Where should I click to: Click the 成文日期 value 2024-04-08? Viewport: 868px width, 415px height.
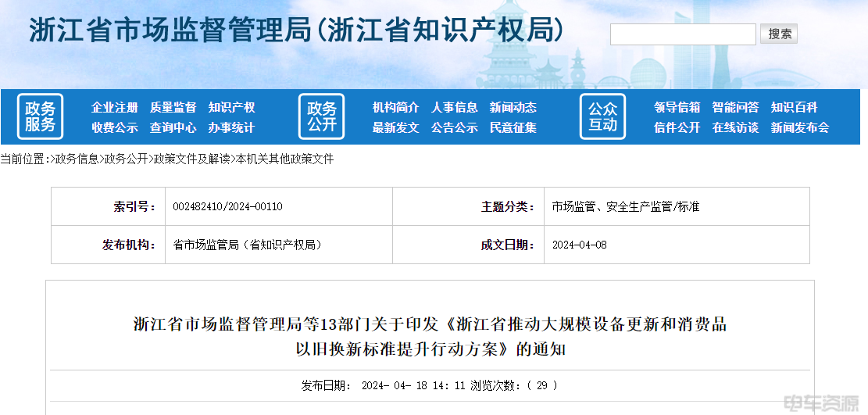point(579,245)
